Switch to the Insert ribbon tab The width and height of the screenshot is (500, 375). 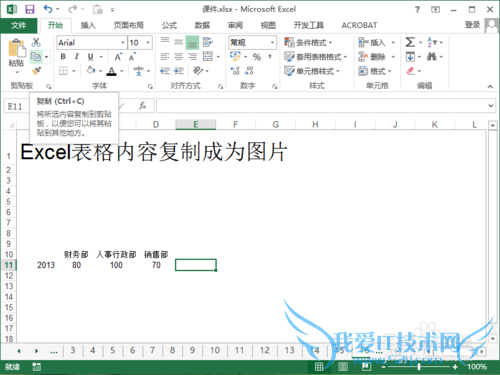pyautogui.click(x=88, y=25)
